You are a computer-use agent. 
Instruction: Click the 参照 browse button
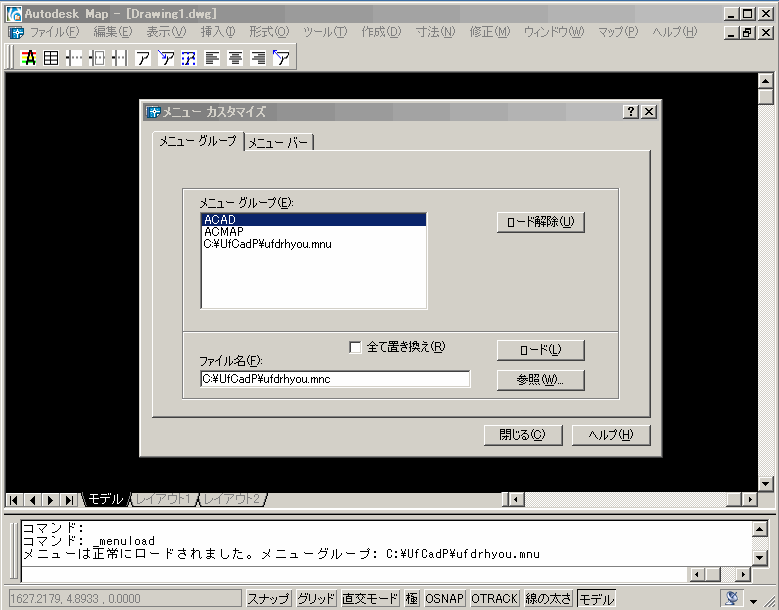tap(541, 380)
